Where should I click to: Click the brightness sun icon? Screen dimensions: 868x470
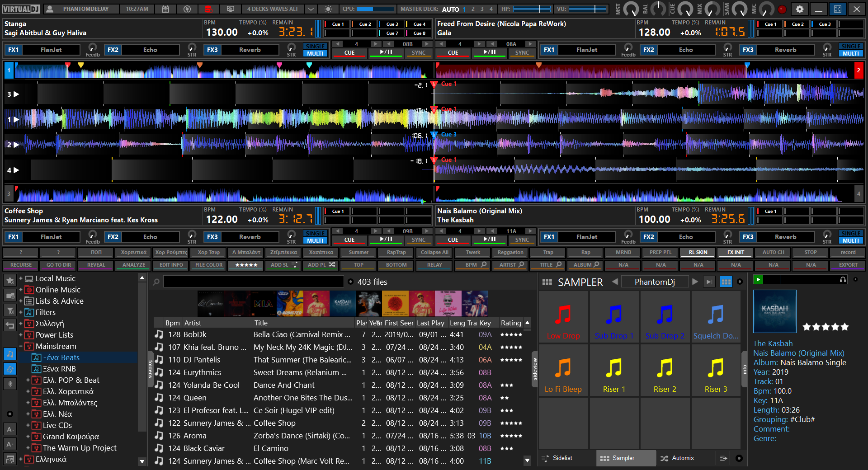point(328,9)
